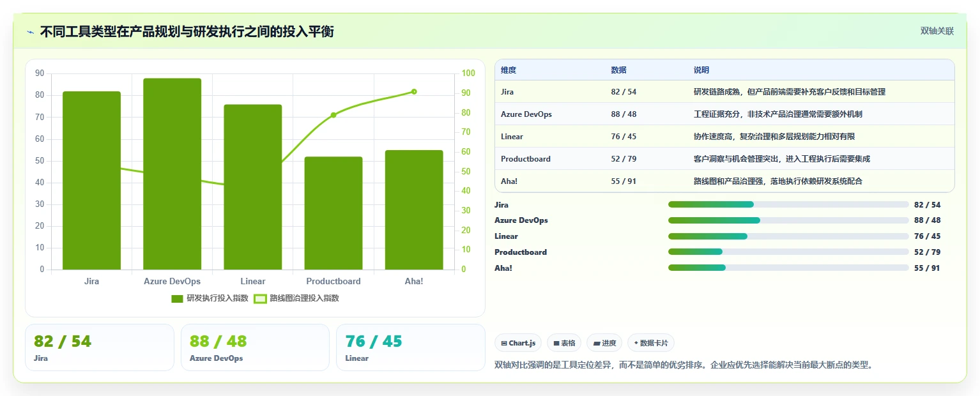Image resolution: width=980 pixels, height=396 pixels.
Task: Open the 82 / 54 Jira summary card
Action: point(100,347)
